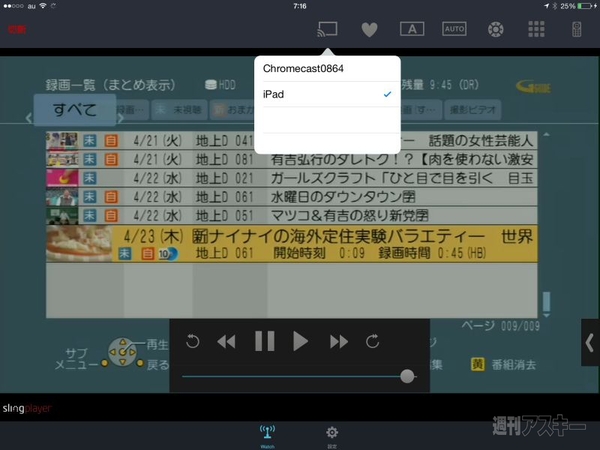The image size is (600, 450).
Task: Select recording 有吉弘行のダレトク
Action: 292,159
